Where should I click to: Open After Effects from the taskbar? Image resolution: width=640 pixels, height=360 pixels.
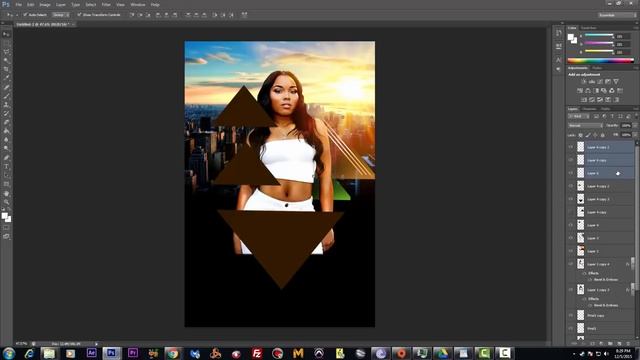coord(91,353)
